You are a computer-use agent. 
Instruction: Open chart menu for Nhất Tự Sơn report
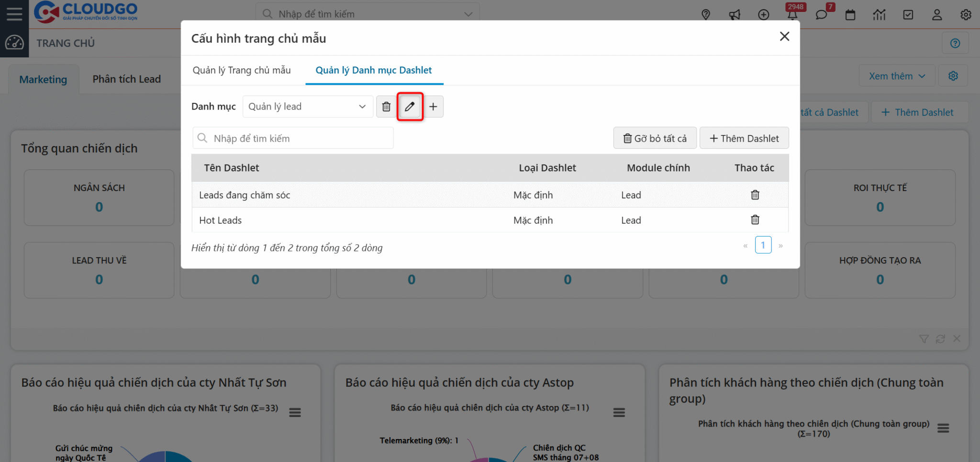[295, 412]
